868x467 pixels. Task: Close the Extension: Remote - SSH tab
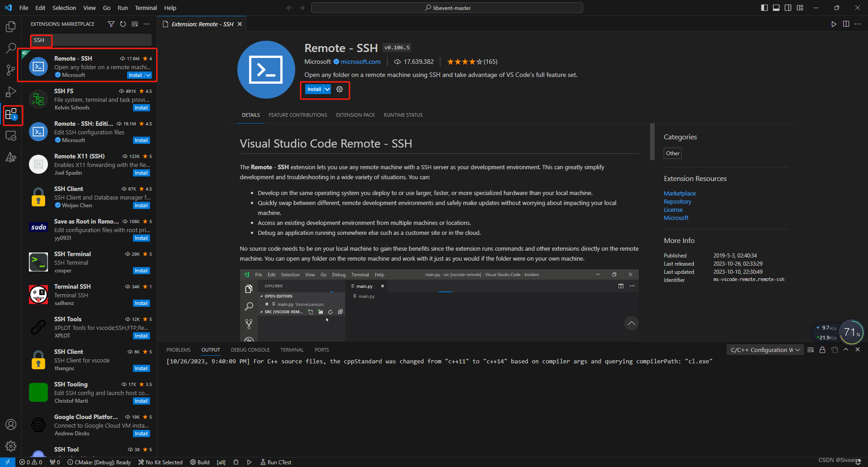click(240, 24)
